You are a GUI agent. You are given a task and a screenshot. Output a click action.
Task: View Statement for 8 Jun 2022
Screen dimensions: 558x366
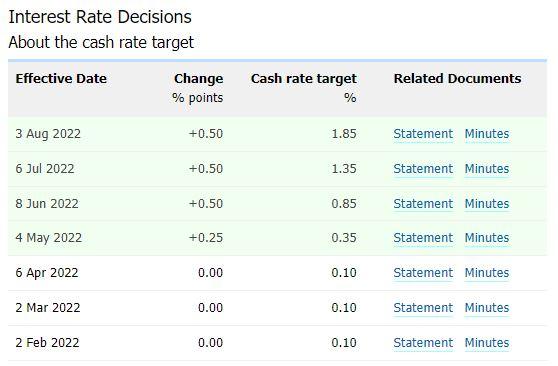[x=423, y=204]
